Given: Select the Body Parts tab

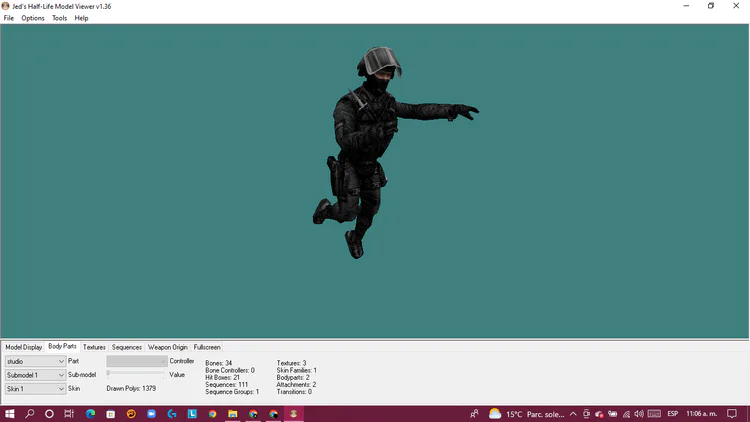Looking at the screenshot, I should (x=62, y=346).
